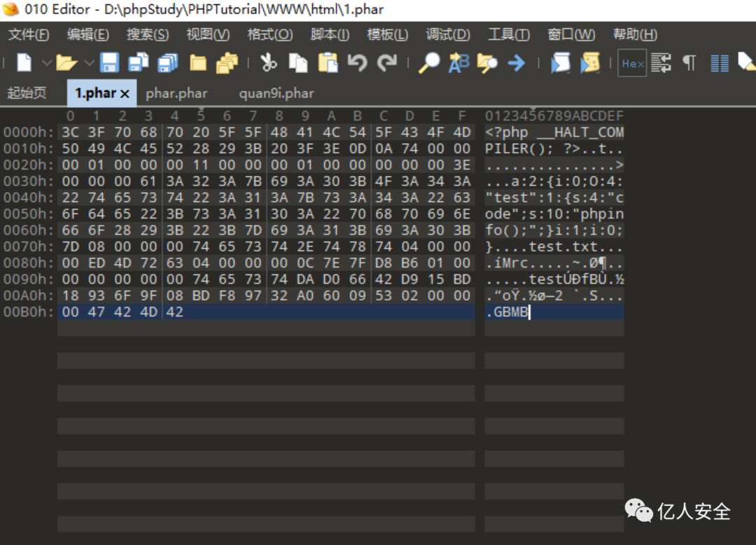This screenshot has height=545, width=756.
Task: Switch to the quan9i.phar tab
Action: [x=276, y=93]
